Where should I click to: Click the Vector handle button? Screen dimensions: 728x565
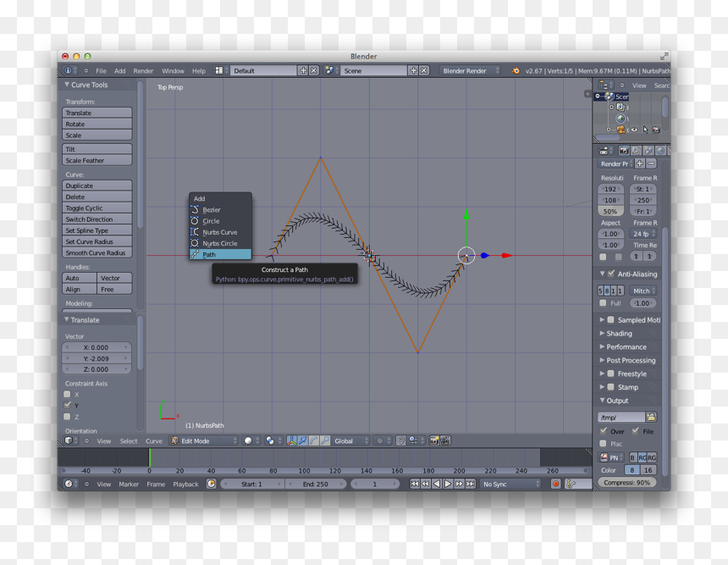tap(114, 278)
